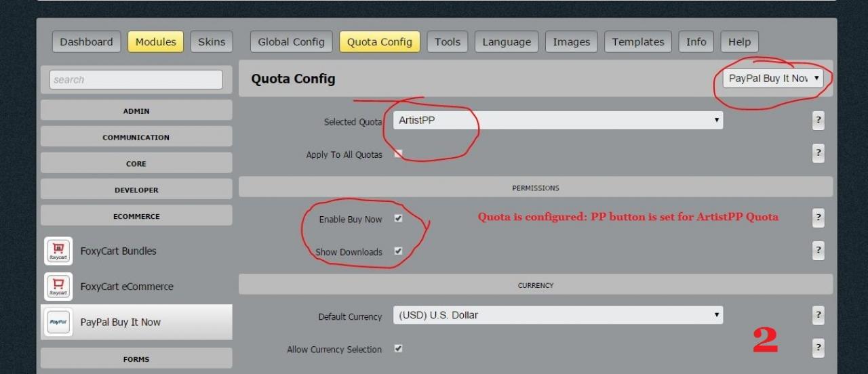Select FoxyCart eCommerce text in sidebar
The height and width of the screenshot is (374, 868).
(127, 287)
